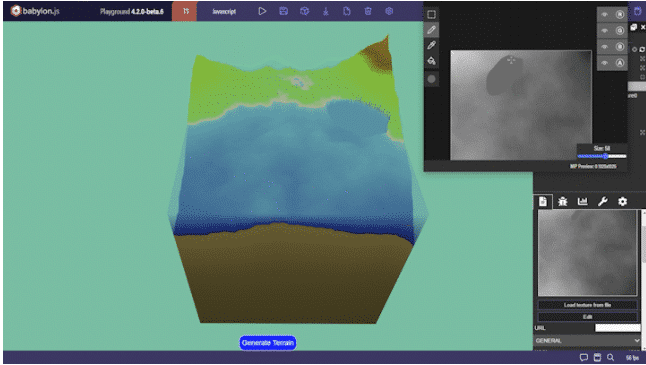The height and width of the screenshot is (365, 646).
Task: Toggle editing lock on R channel
Action: (x=620, y=14)
